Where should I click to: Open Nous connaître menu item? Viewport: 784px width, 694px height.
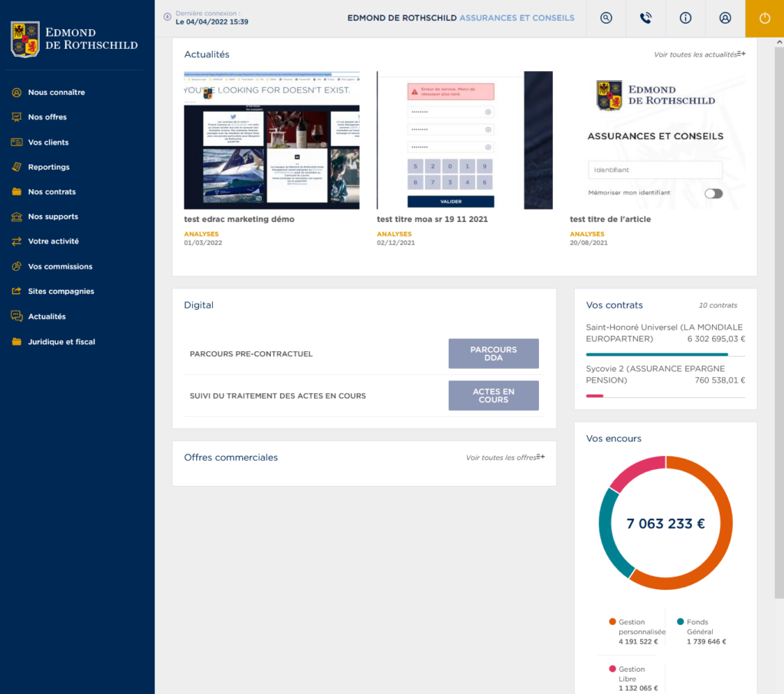coord(56,93)
